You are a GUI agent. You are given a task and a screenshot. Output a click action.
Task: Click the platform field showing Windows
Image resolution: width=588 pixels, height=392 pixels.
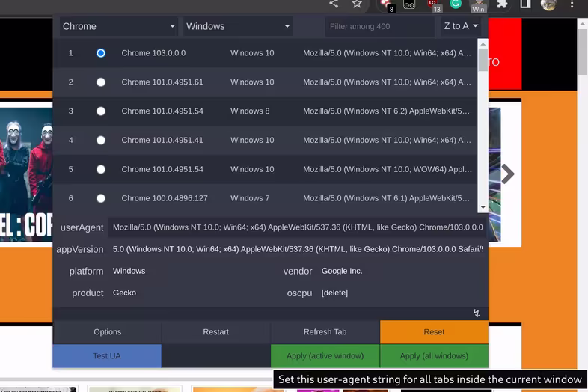192,271
